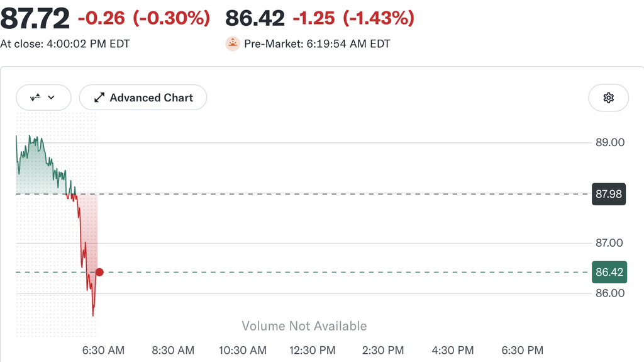
Task: Click the chart type line icon
Action: pos(35,98)
